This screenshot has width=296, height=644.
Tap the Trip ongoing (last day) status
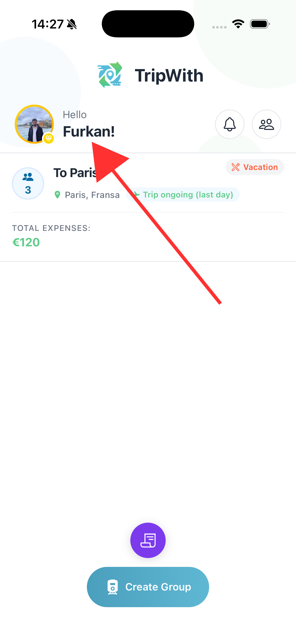pos(188,195)
